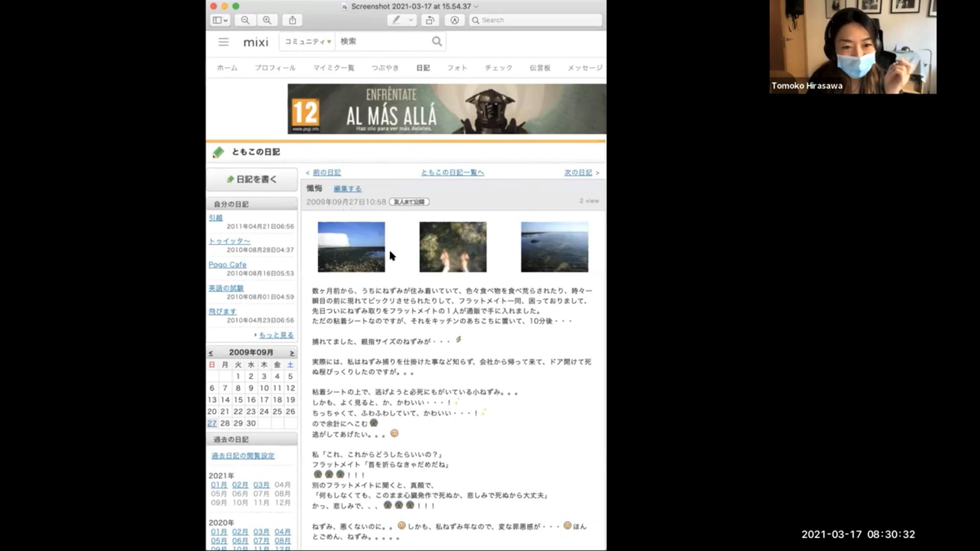Go to 次の日記 link
Screen dimensions: 980x551
(578, 172)
